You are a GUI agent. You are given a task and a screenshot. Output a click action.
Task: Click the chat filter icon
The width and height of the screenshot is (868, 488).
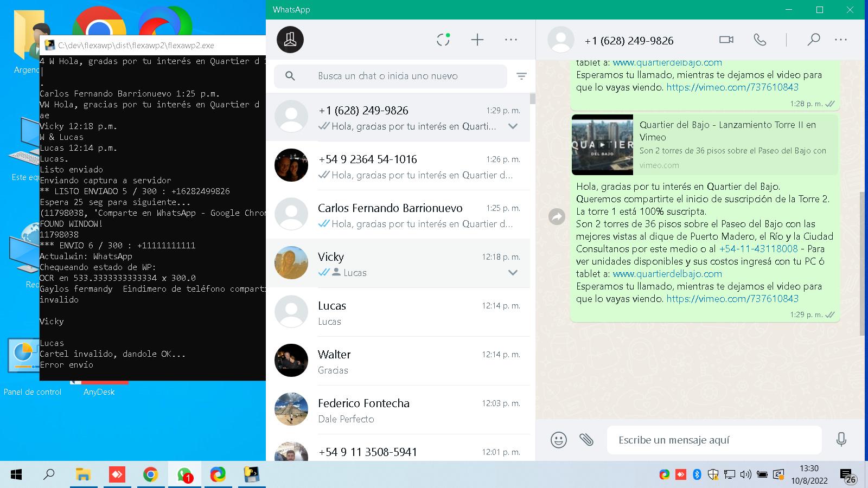tap(521, 76)
